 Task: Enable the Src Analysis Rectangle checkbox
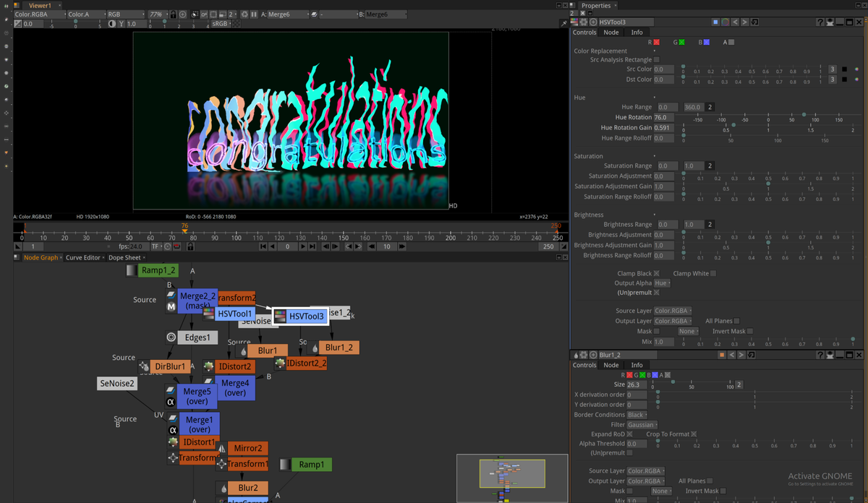pos(656,59)
